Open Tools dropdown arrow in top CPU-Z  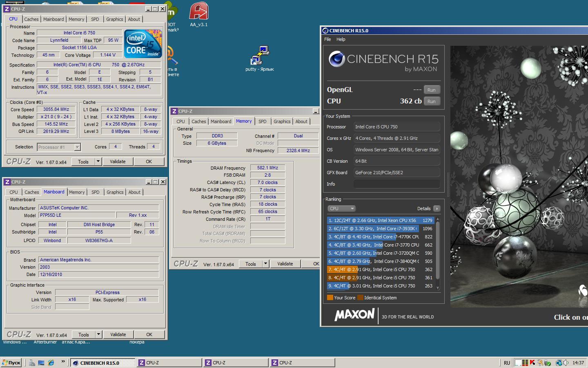point(98,162)
